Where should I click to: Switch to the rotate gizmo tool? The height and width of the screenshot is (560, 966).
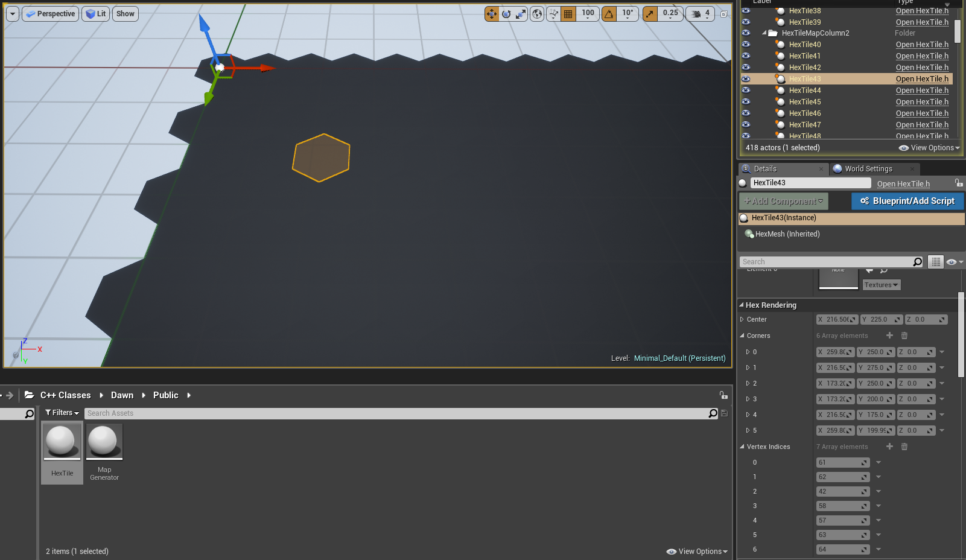point(506,14)
